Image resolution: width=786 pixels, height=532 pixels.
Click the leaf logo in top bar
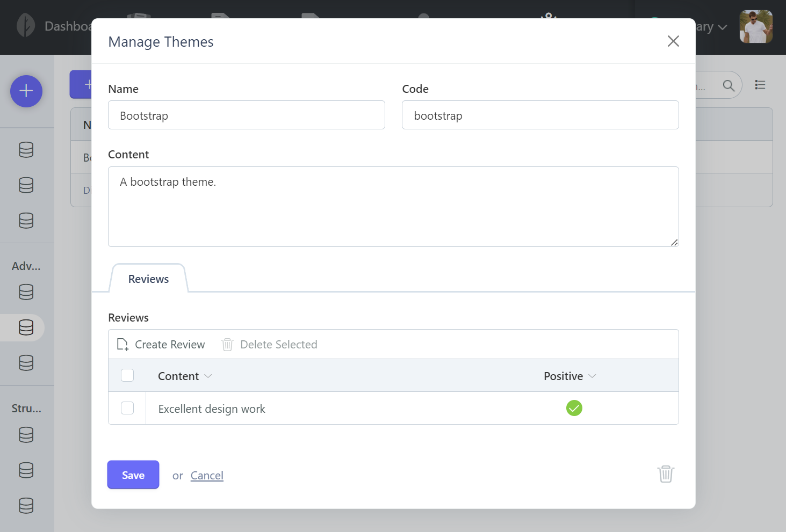point(26,26)
